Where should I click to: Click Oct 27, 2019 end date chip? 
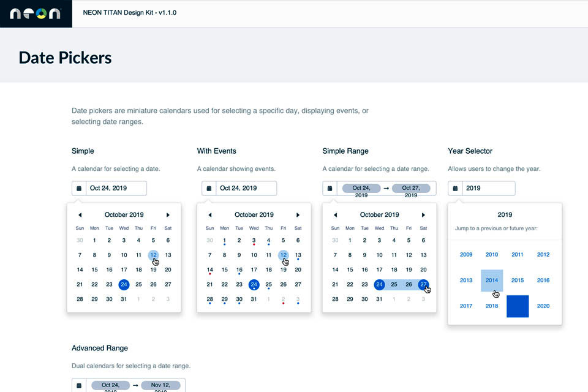411,189
